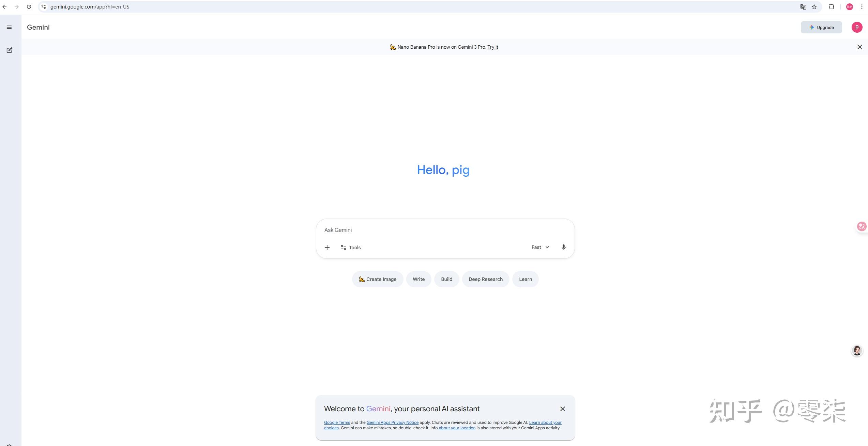
Task: Open the account avatar menu
Action: tap(857, 27)
